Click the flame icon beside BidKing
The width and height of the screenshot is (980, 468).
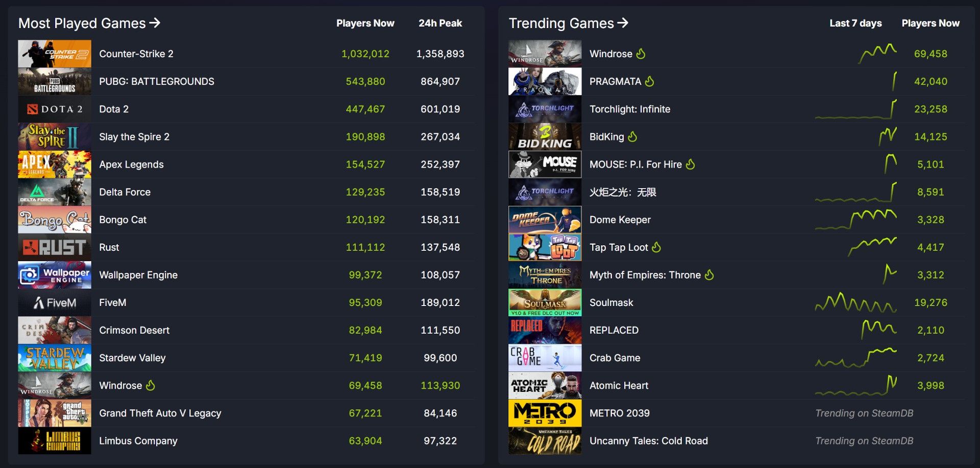pos(632,136)
